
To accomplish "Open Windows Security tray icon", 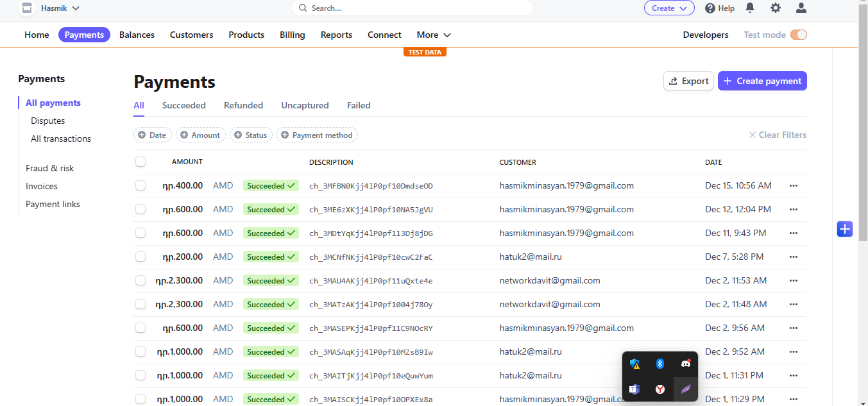I will (634, 364).
